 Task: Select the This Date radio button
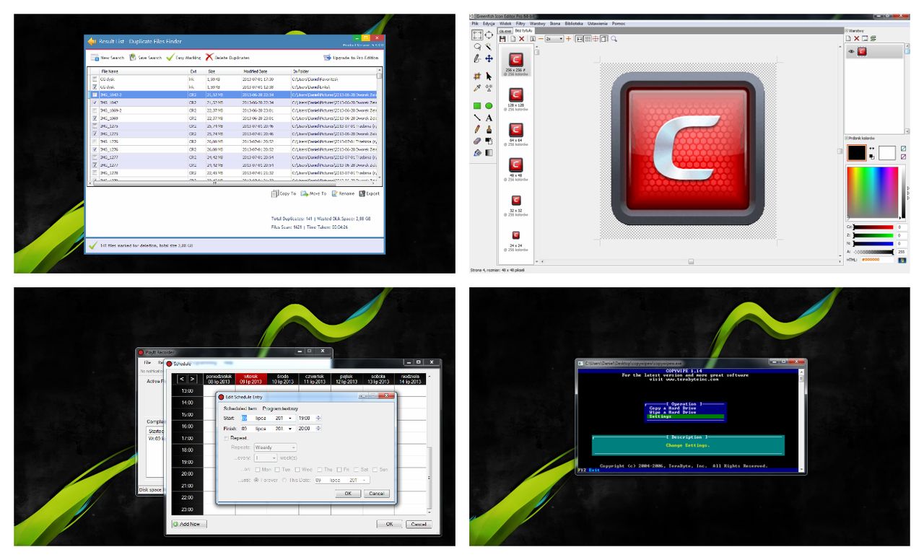click(x=284, y=480)
